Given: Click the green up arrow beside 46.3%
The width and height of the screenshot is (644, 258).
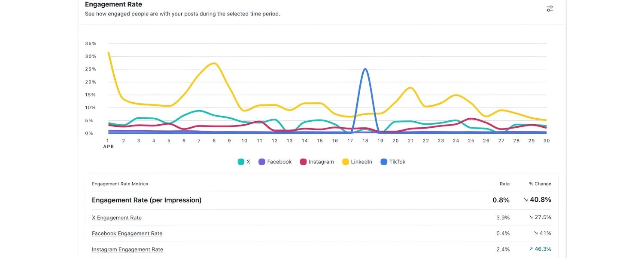Looking at the screenshot, I should click(531, 249).
